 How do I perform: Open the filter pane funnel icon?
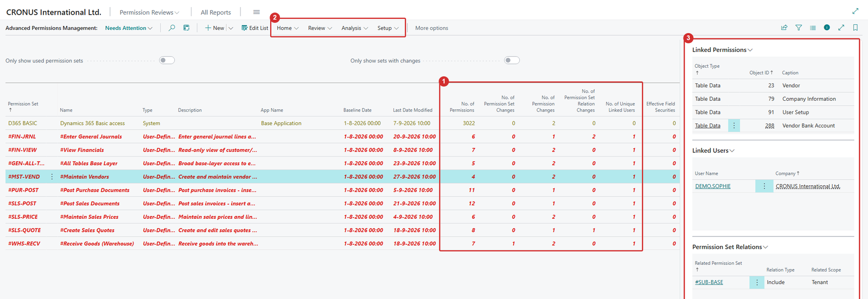799,28
